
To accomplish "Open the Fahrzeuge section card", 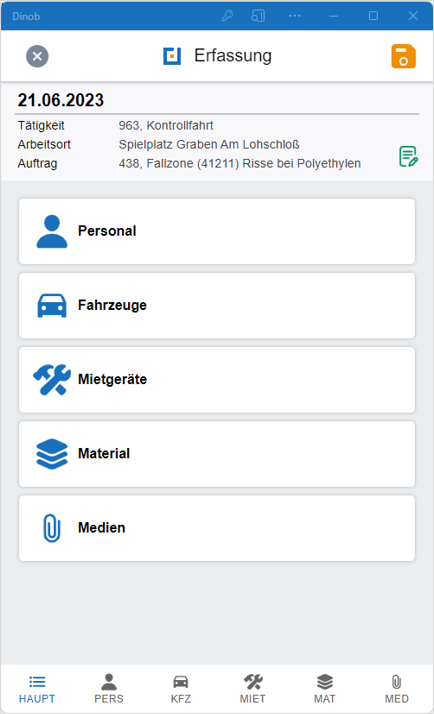I will point(217,306).
